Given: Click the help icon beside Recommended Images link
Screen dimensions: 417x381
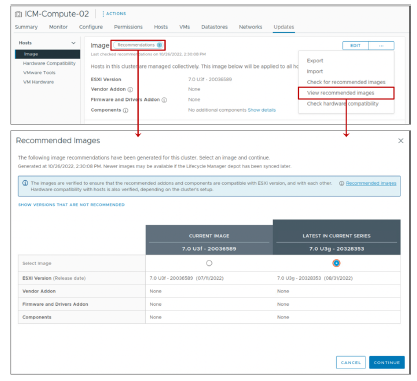Looking at the screenshot, I should 341,183.
